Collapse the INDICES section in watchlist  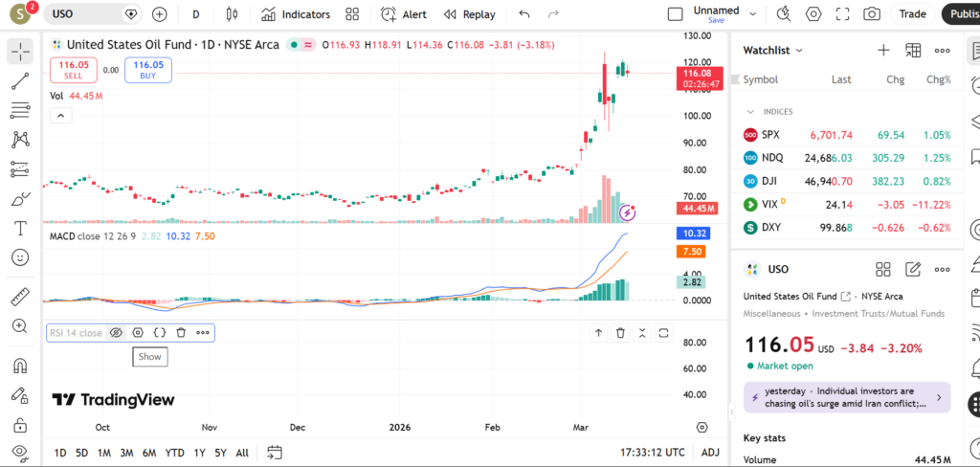coord(751,112)
